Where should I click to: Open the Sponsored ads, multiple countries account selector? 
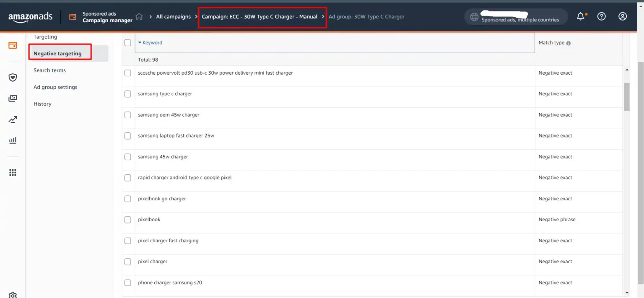tap(516, 17)
